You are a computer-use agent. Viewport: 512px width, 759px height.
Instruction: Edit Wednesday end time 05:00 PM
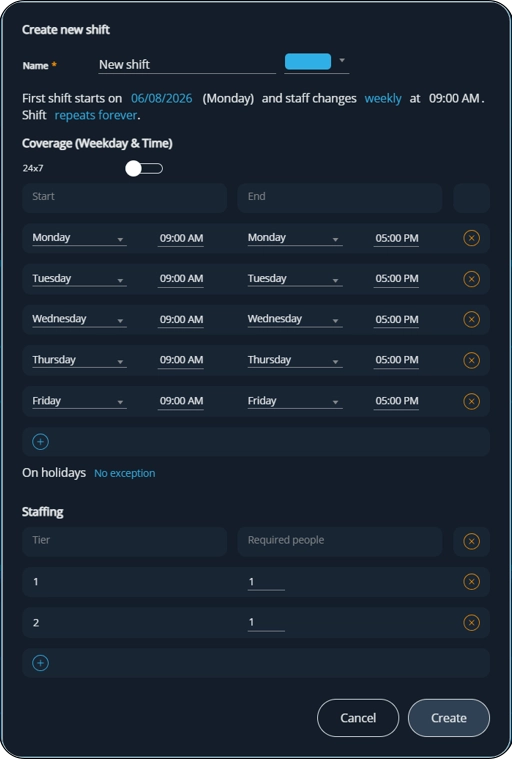pyautogui.click(x=396, y=319)
